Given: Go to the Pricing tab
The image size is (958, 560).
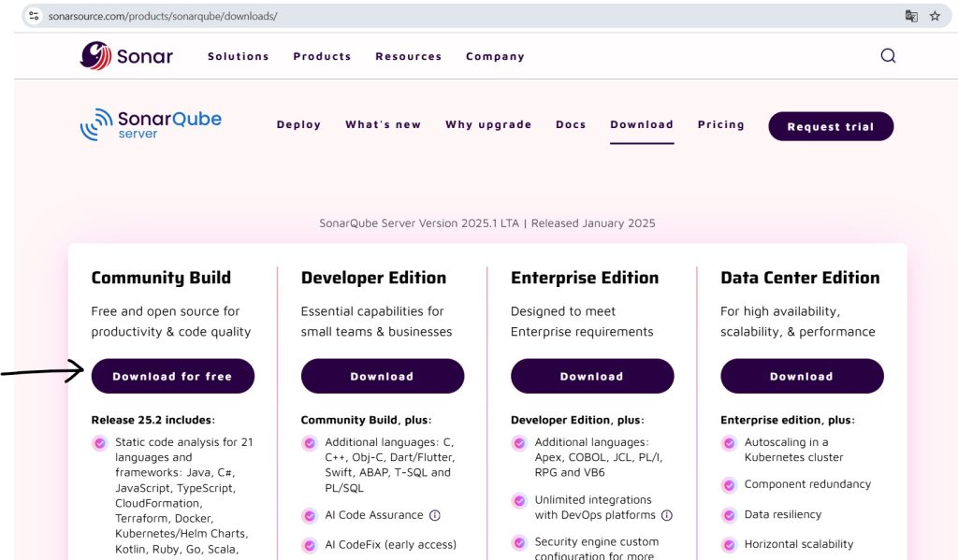Looking at the screenshot, I should 721,124.
